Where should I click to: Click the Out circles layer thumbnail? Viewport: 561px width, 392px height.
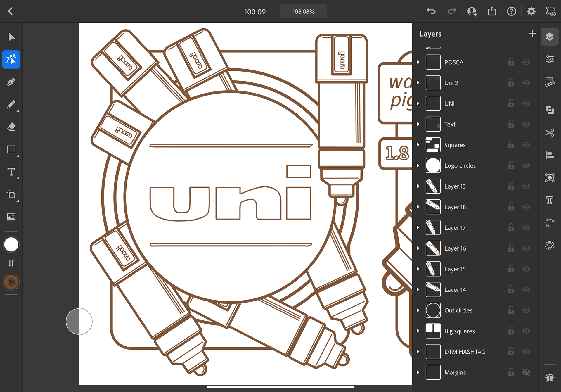coord(433,310)
